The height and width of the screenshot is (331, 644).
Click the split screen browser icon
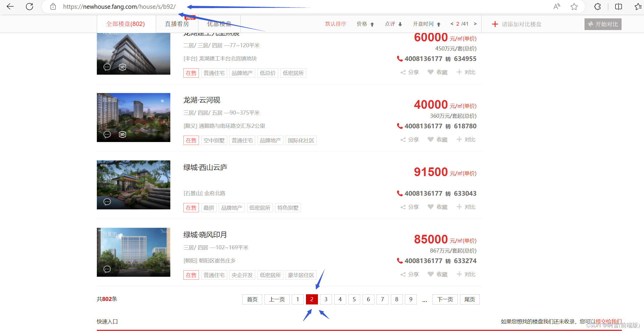(x=618, y=6)
